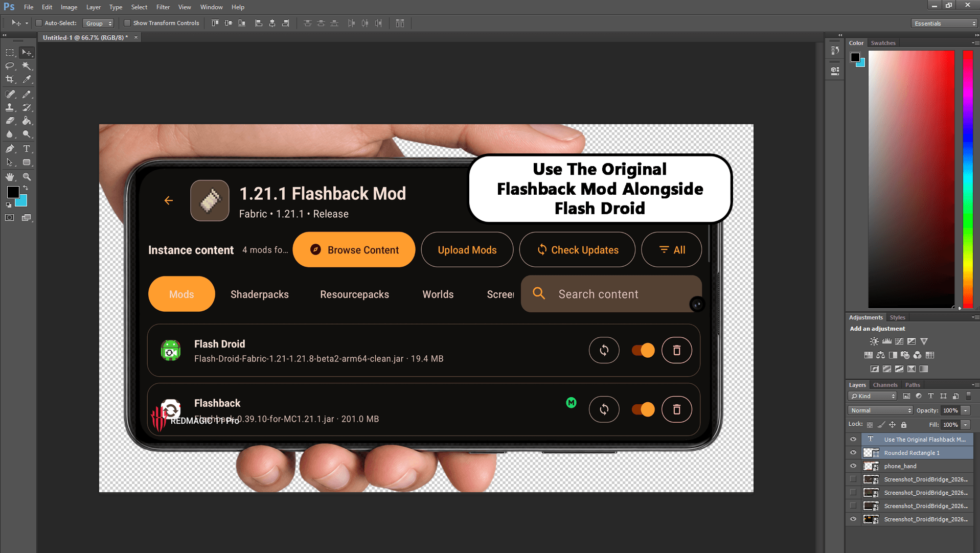Switch to the Styles tab
Viewport: 980px width, 553px height.
click(897, 317)
